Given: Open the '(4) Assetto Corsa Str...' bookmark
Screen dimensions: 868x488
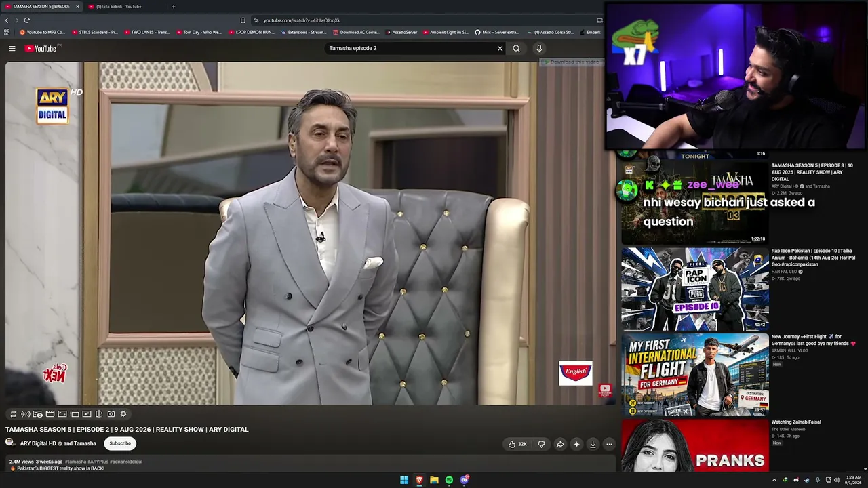Looking at the screenshot, I should click(552, 32).
